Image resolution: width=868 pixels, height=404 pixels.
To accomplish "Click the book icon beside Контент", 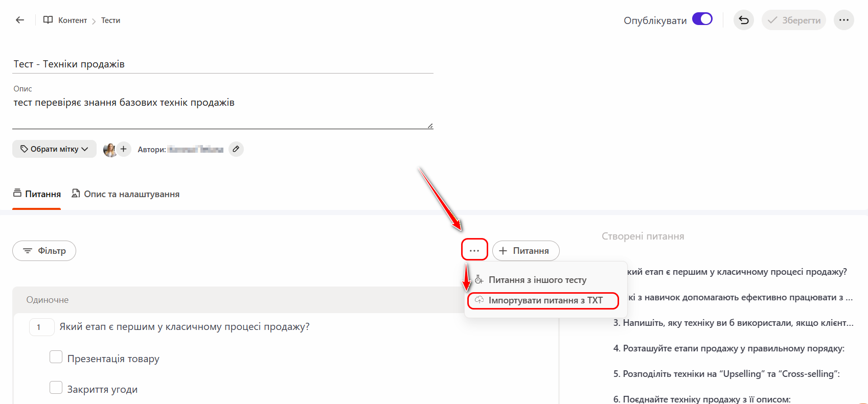I will click(48, 20).
